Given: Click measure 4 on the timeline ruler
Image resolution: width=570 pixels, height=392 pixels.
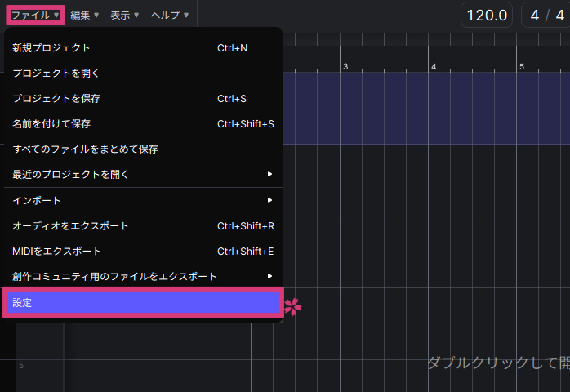Looking at the screenshot, I should tap(434, 66).
